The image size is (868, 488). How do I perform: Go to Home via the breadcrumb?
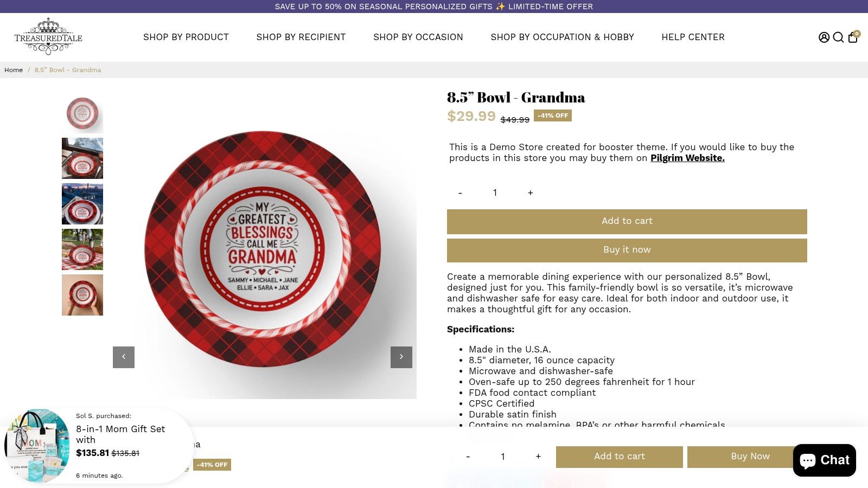coord(14,69)
